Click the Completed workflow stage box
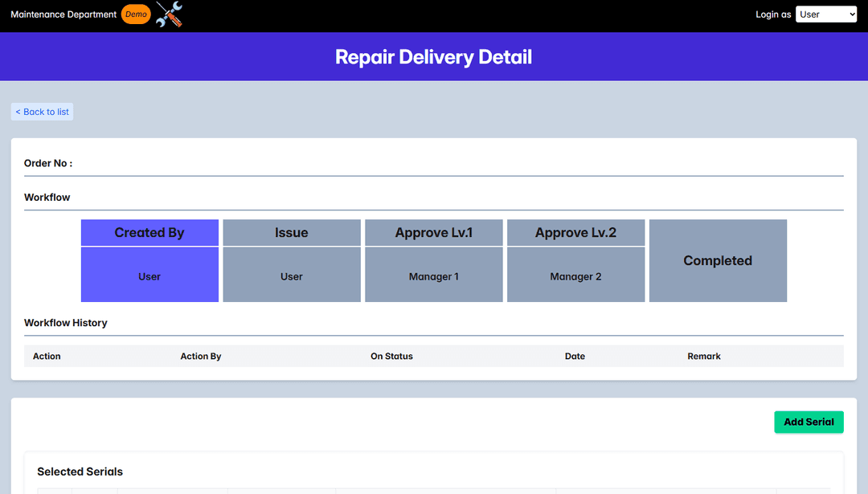The height and width of the screenshot is (494, 868). point(718,261)
